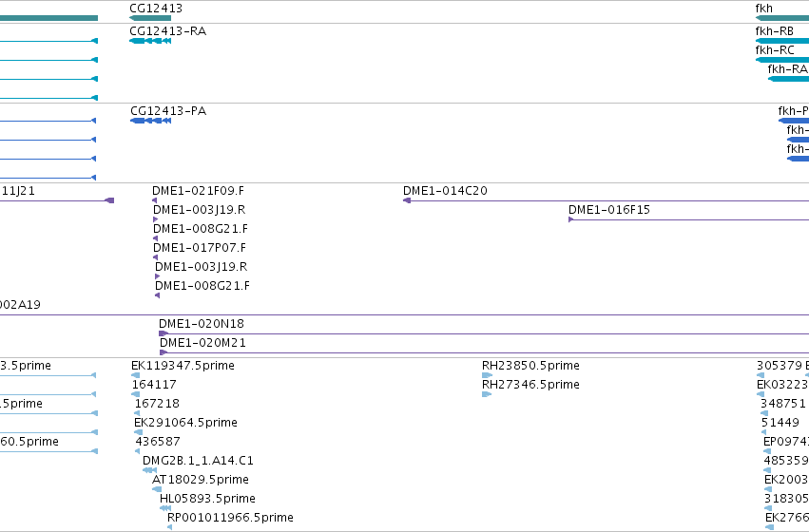The height and width of the screenshot is (532, 809).
Task: Open the CG12413-PA protein label
Action: pyautogui.click(x=168, y=111)
